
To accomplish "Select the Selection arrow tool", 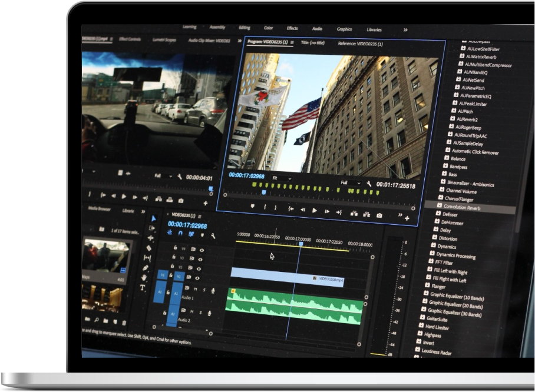I will pyautogui.click(x=154, y=218).
